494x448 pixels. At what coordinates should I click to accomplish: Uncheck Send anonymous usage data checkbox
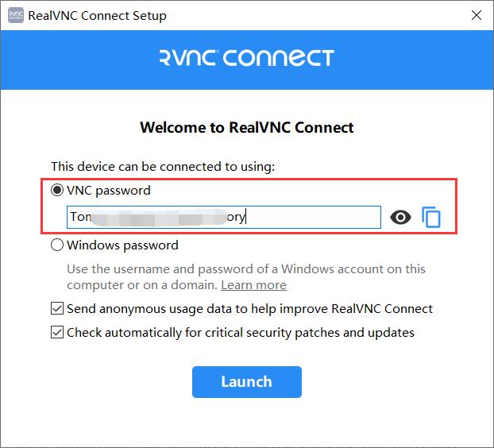(57, 308)
